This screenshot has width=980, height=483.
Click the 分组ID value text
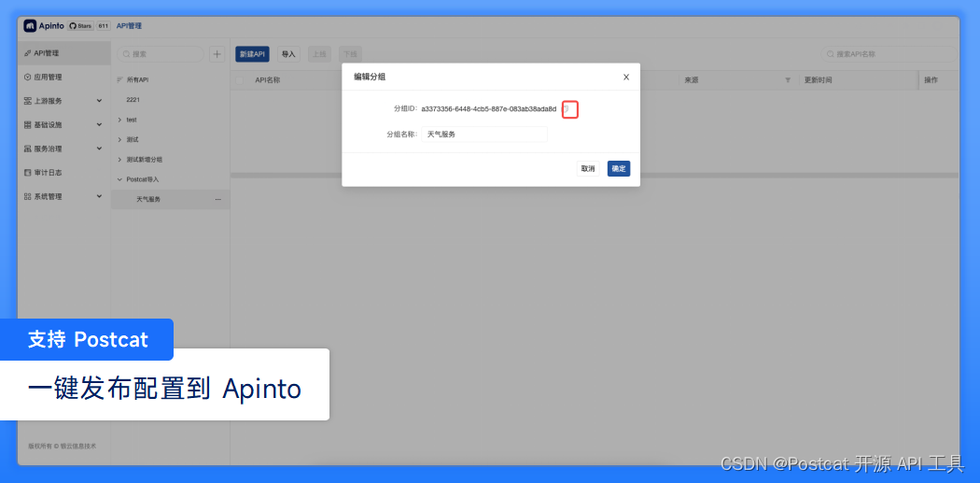coord(489,109)
